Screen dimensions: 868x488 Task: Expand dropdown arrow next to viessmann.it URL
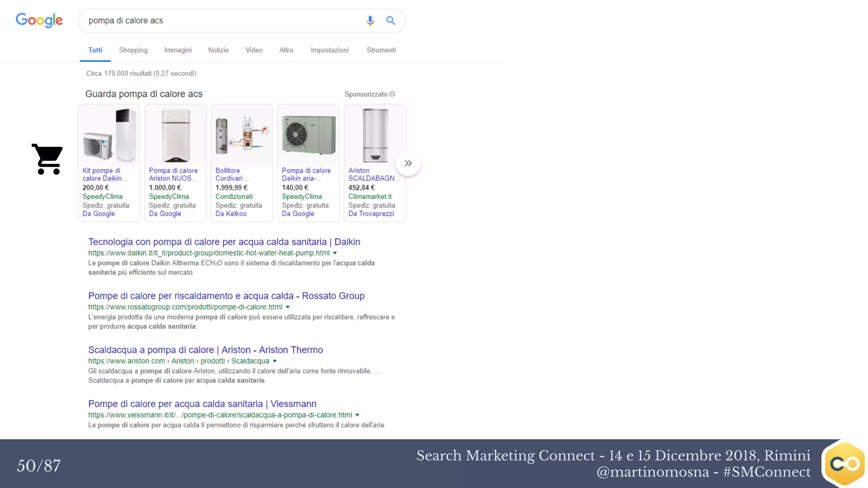coord(357,415)
